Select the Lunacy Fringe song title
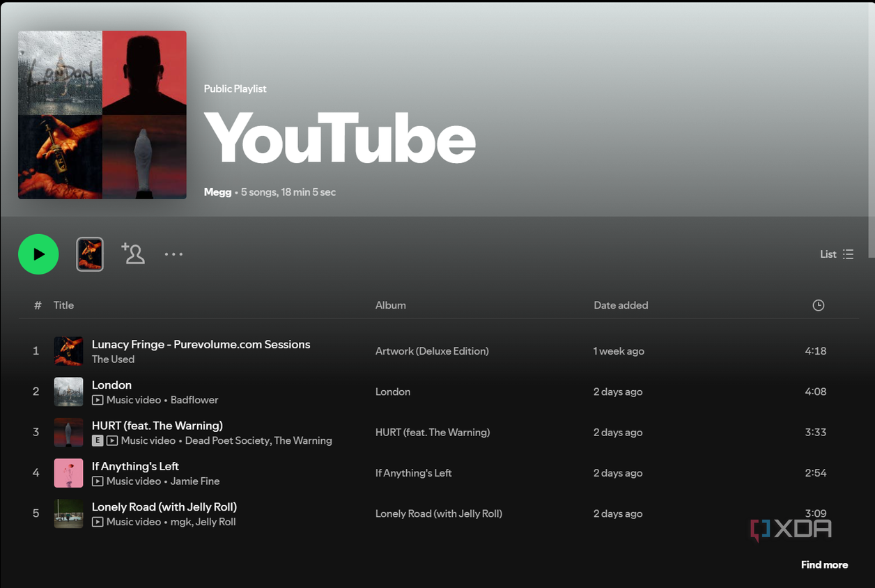875x588 pixels. pyautogui.click(x=201, y=344)
